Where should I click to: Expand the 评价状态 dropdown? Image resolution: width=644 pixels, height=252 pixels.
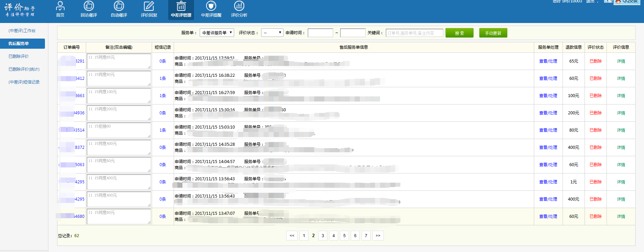tap(272, 33)
